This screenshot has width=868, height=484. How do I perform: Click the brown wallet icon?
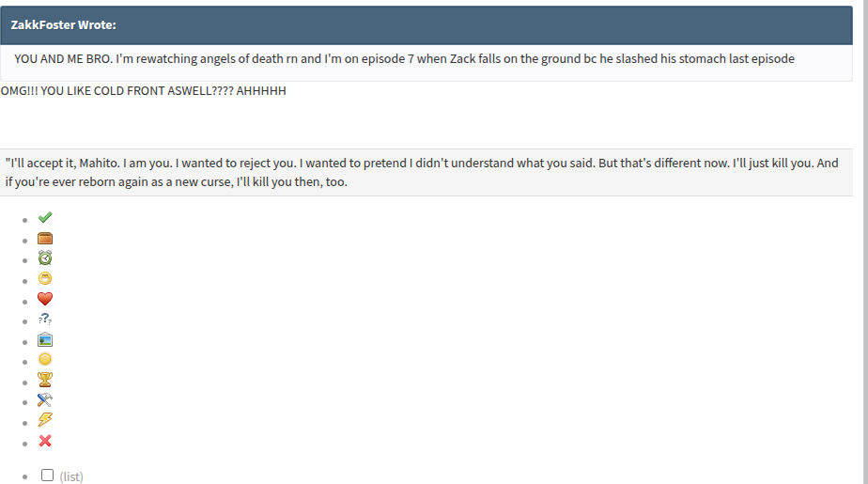pyautogui.click(x=45, y=238)
